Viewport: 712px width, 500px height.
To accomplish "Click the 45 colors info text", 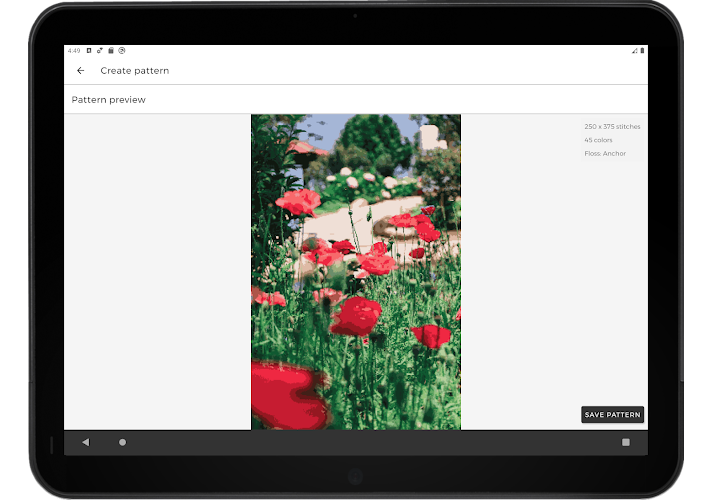I will (x=599, y=140).
